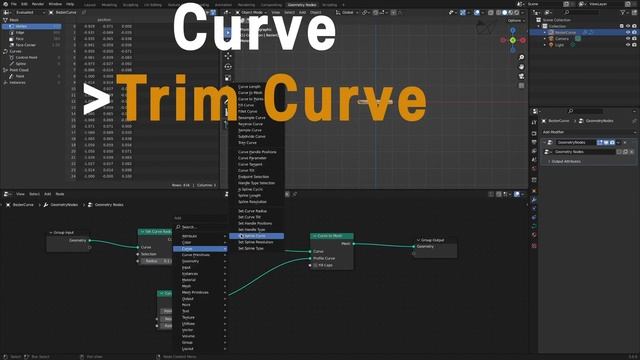Switch perspective/orthographic grid icon in viewport
The width and height of the screenshot is (640, 360).
521,86
